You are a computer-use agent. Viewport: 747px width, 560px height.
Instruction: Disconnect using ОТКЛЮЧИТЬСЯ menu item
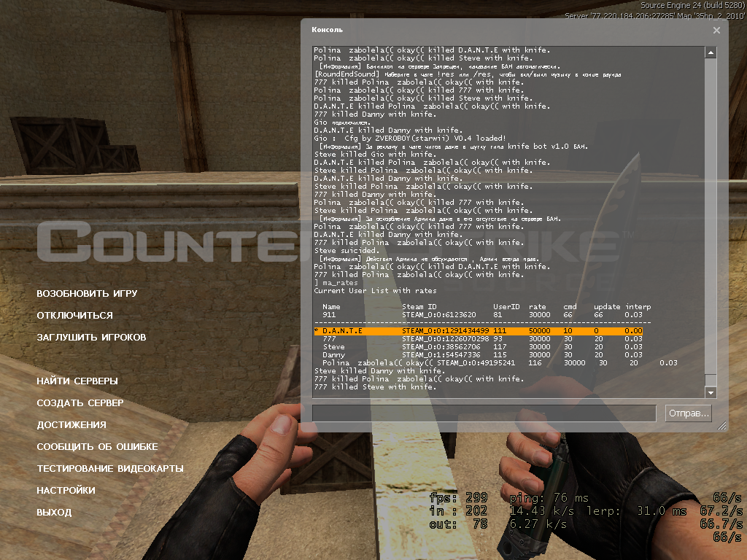click(75, 315)
